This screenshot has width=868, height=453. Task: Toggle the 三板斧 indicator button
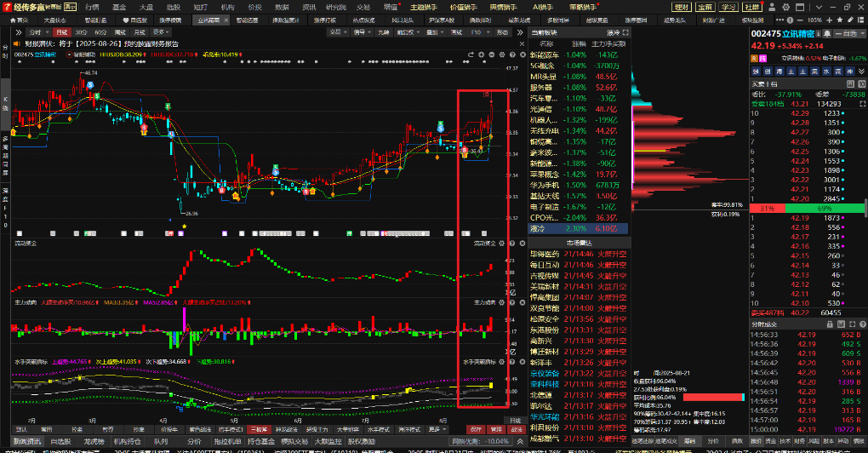pyautogui.click(x=259, y=429)
